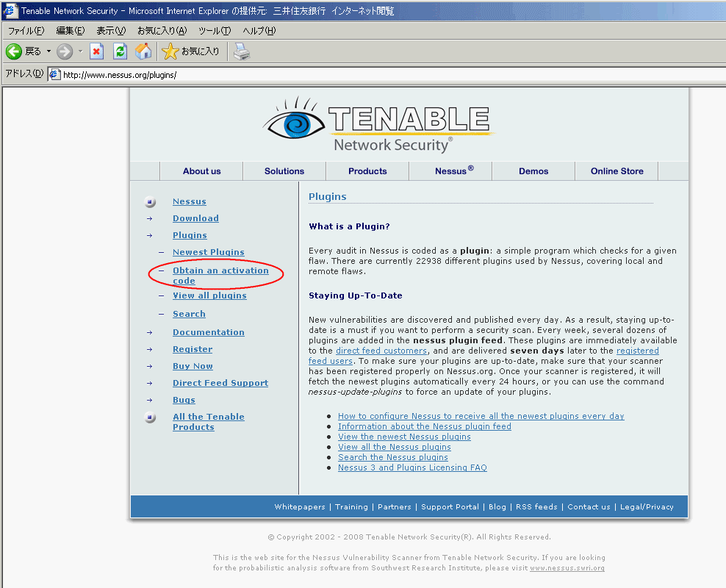Open the Documentation sidebar link
This screenshot has width=726, height=588.
click(209, 332)
